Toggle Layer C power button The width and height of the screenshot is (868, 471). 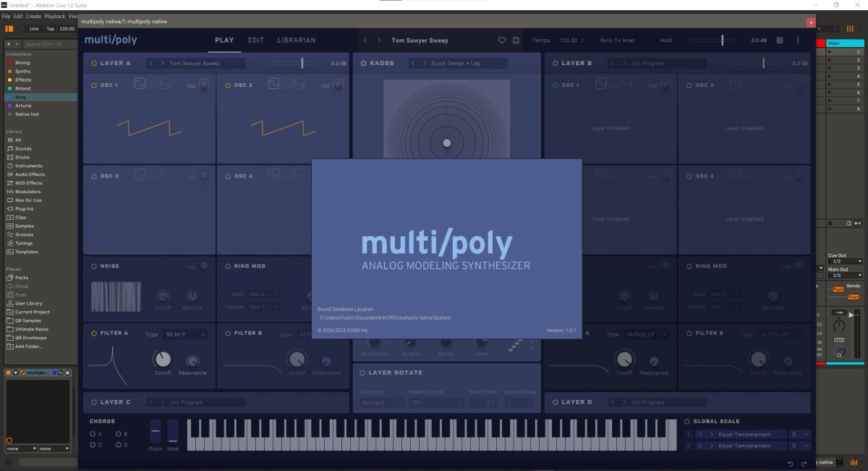click(x=93, y=402)
